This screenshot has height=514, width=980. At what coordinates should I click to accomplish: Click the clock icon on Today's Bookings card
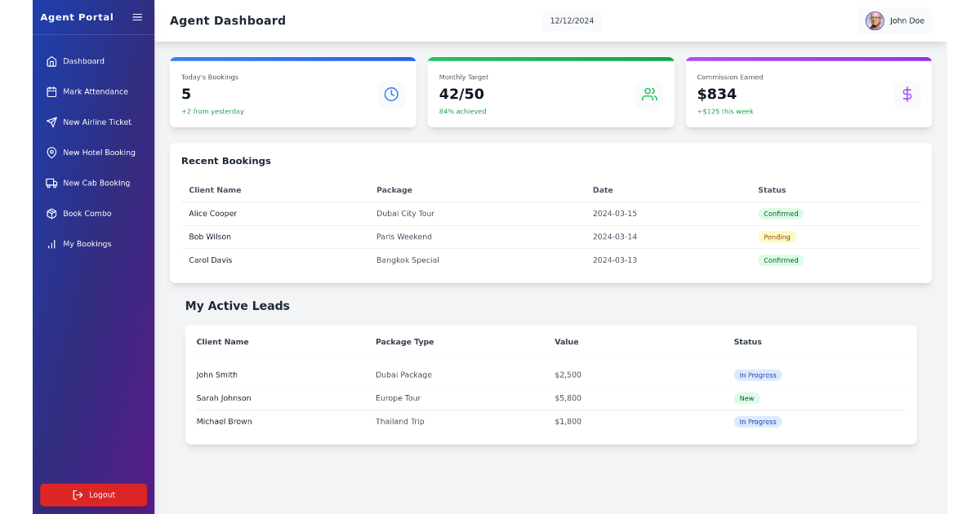click(x=391, y=94)
